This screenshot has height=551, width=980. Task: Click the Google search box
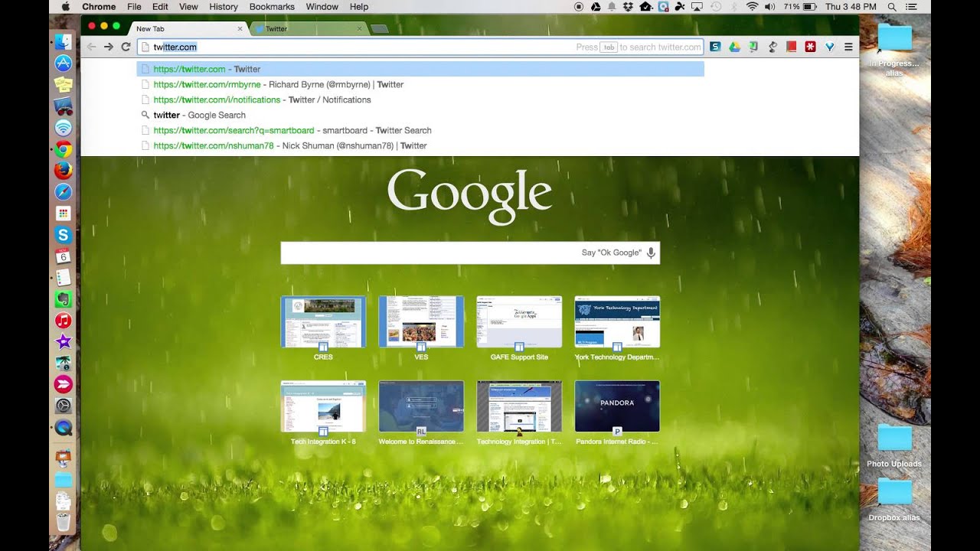coord(470,253)
